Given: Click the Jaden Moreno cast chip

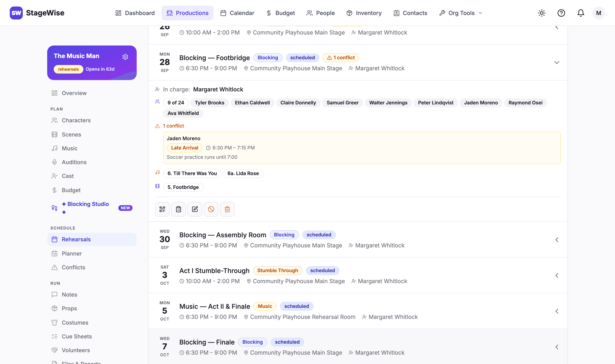Looking at the screenshot, I should point(481,103).
